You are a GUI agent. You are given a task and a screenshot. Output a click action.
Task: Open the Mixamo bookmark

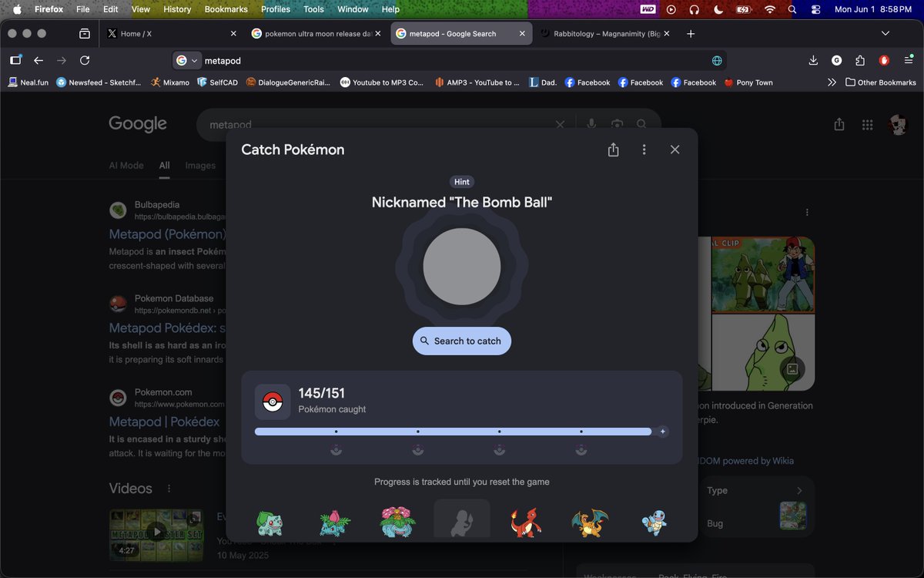(x=170, y=82)
